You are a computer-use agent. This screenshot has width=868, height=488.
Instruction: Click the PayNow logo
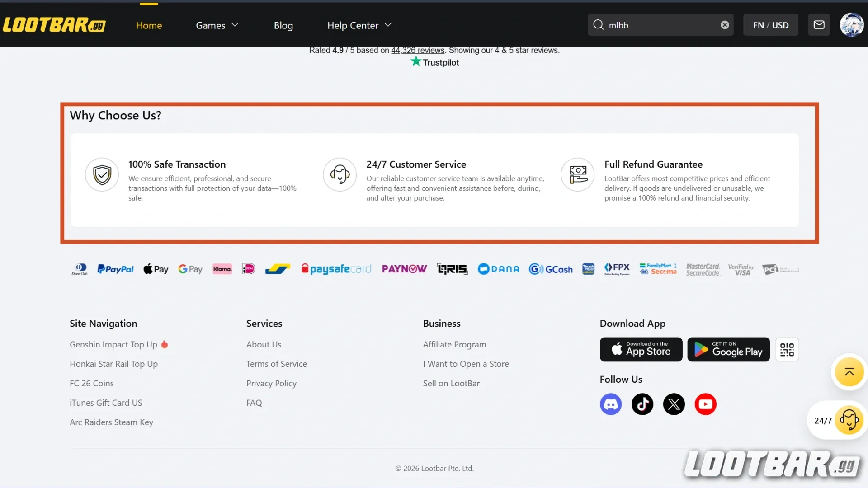tap(404, 269)
